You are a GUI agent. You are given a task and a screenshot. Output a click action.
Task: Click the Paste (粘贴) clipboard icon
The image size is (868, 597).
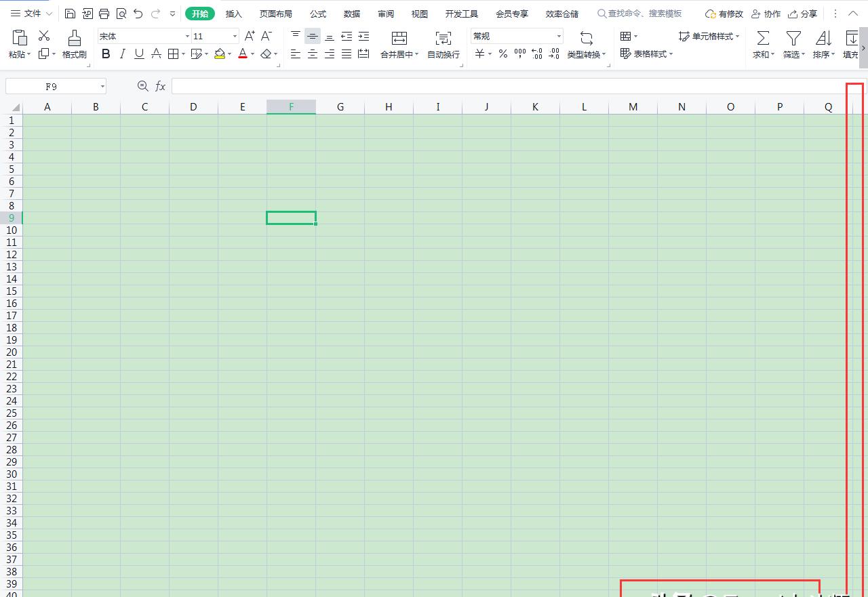tap(20, 38)
